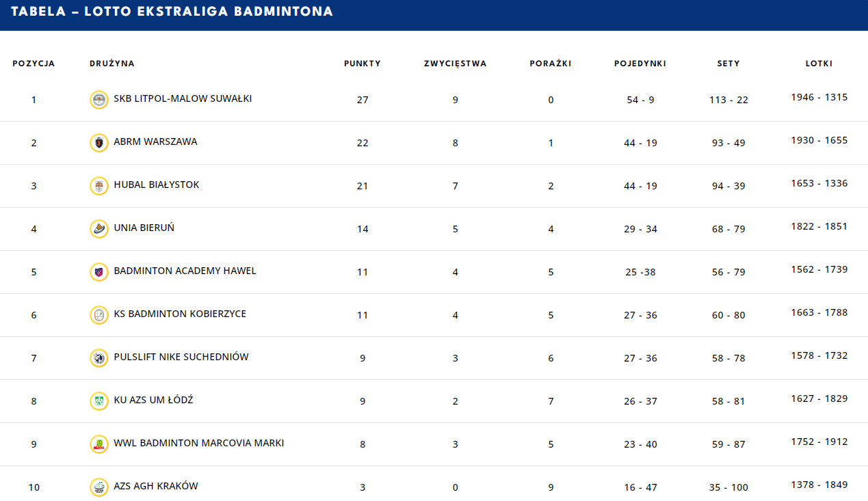Click the ABRM Warszawa club crest

pyautogui.click(x=99, y=143)
